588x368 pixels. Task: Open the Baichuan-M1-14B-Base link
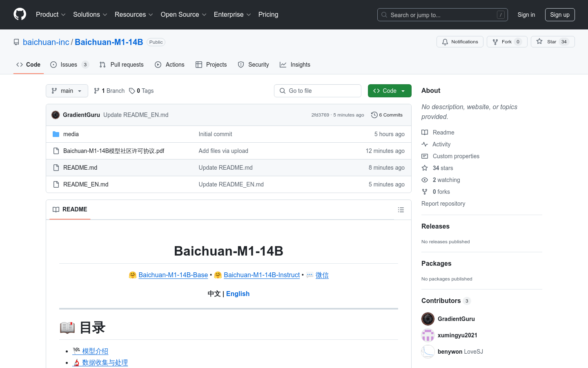pos(173,275)
